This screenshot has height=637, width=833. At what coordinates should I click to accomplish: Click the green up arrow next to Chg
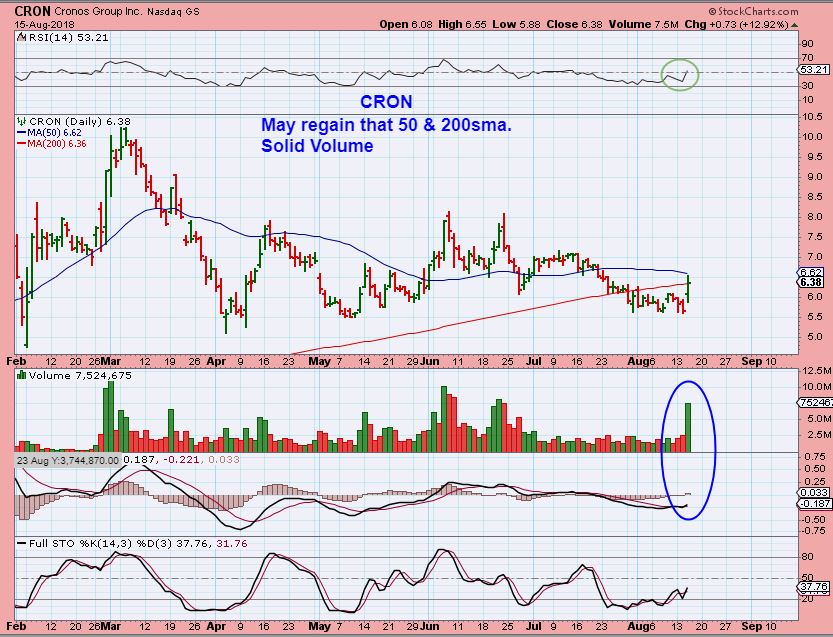795,25
